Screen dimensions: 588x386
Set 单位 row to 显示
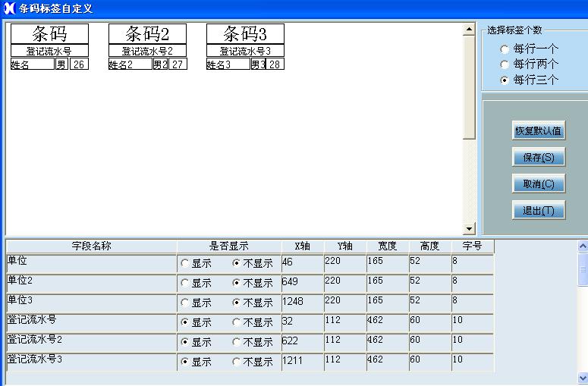(185, 263)
